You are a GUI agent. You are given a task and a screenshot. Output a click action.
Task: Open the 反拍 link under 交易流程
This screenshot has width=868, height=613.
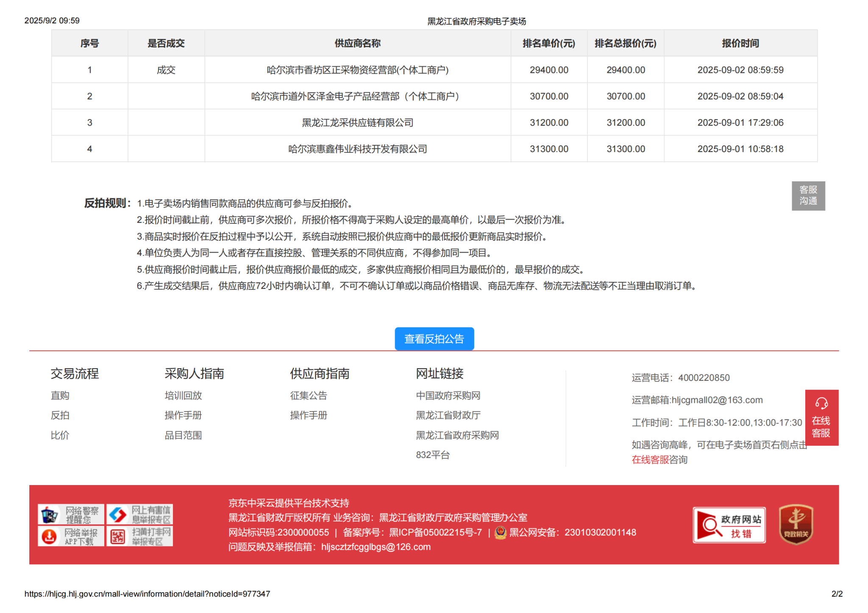60,416
